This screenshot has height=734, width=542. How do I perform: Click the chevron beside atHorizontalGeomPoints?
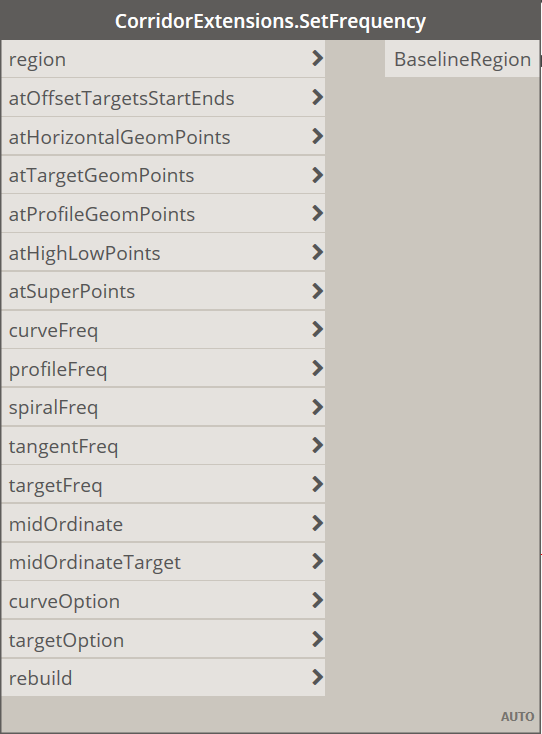click(317, 136)
